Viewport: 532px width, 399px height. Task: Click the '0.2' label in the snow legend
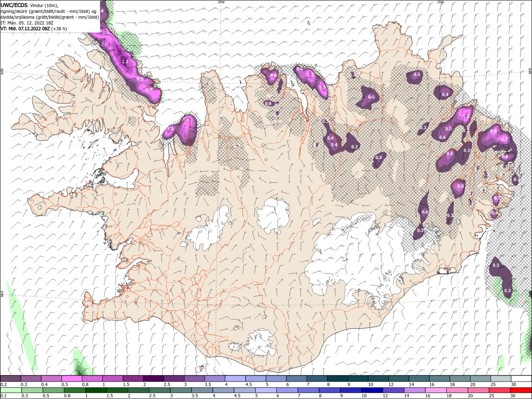pos(4,384)
